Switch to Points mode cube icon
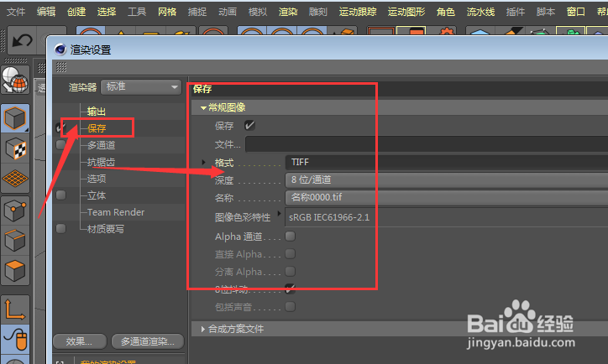The width and height of the screenshot is (608, 364). click(x=15, y=211)
